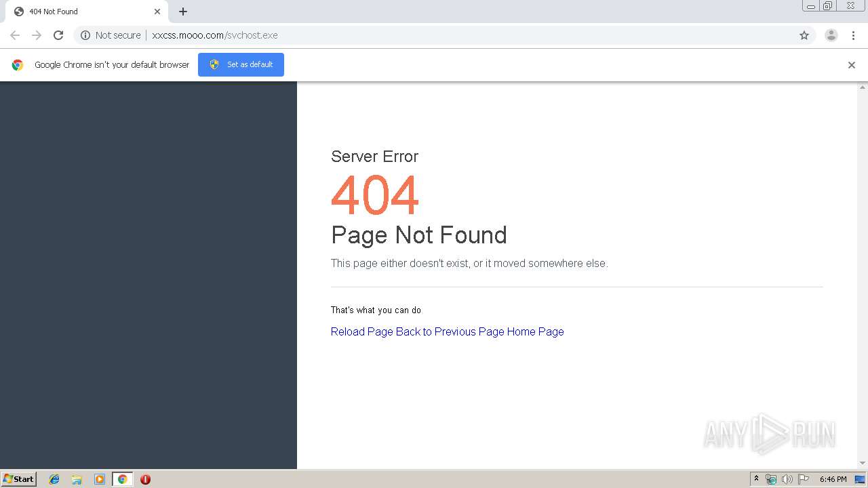Bookmark this page with the star icon
This screenshot has width=868, height=488.
point(804,35)
